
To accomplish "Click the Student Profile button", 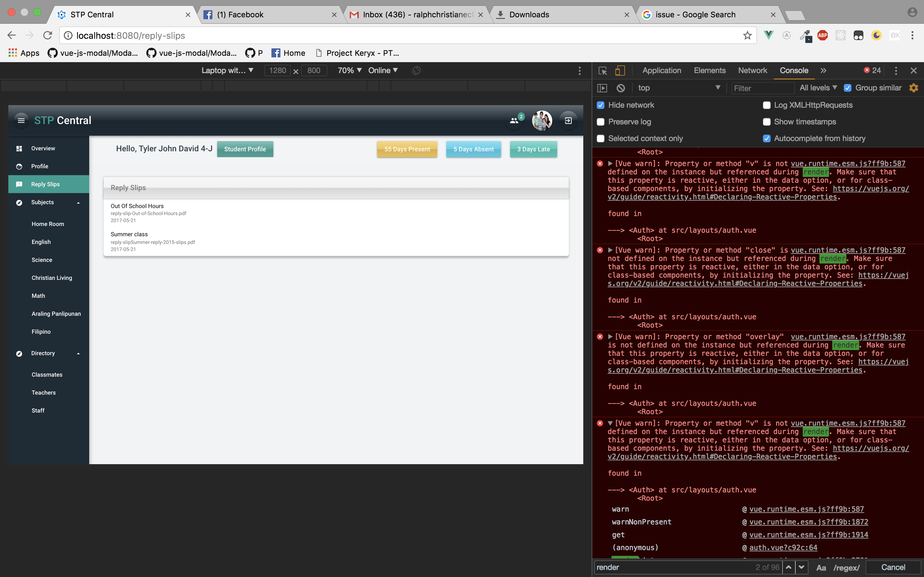I will 245,149.
